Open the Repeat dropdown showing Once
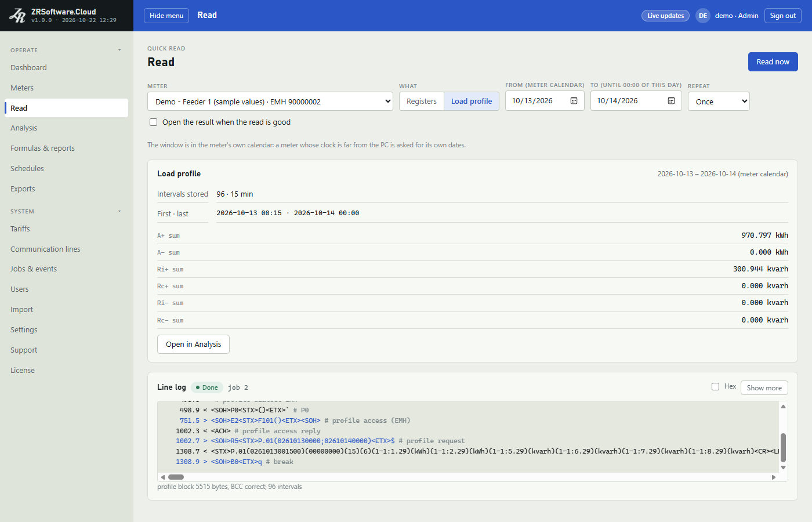Screen dimensions: 812x522 tap(719, 101)
